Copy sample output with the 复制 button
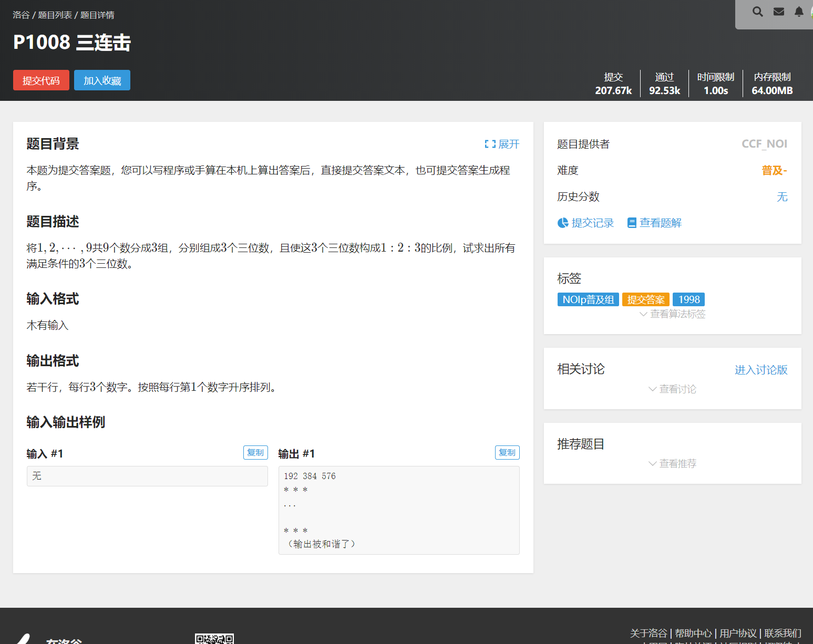 [507, 452]
